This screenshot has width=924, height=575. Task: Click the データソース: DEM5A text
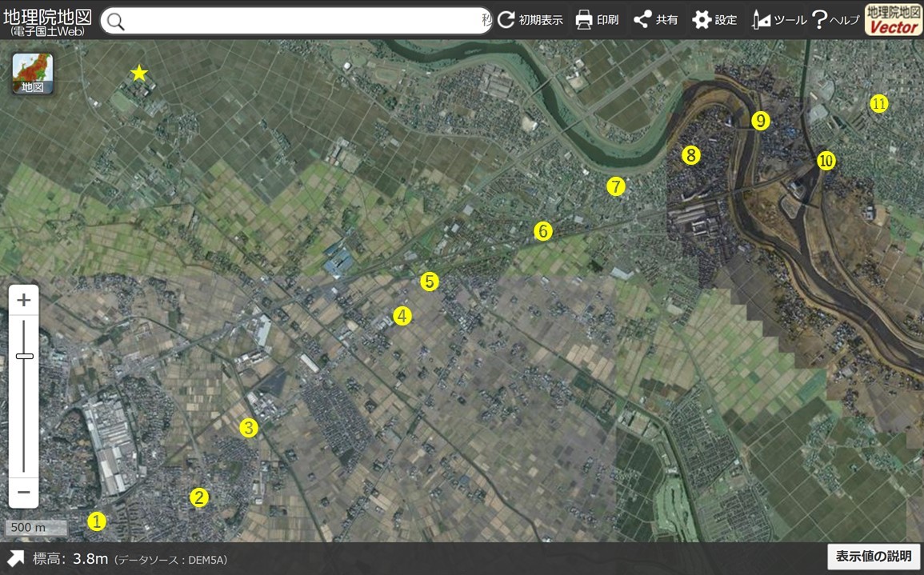click(171, 560)
